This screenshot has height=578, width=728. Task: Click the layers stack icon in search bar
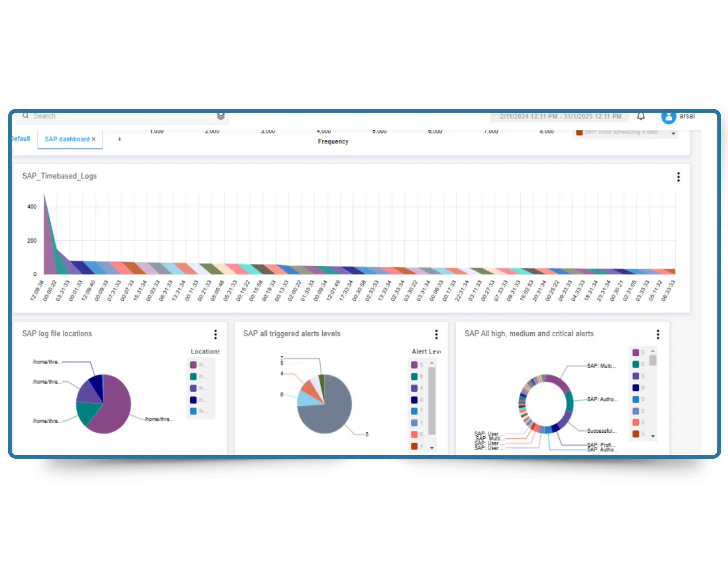pyautogui.click(x=221, y=116)
